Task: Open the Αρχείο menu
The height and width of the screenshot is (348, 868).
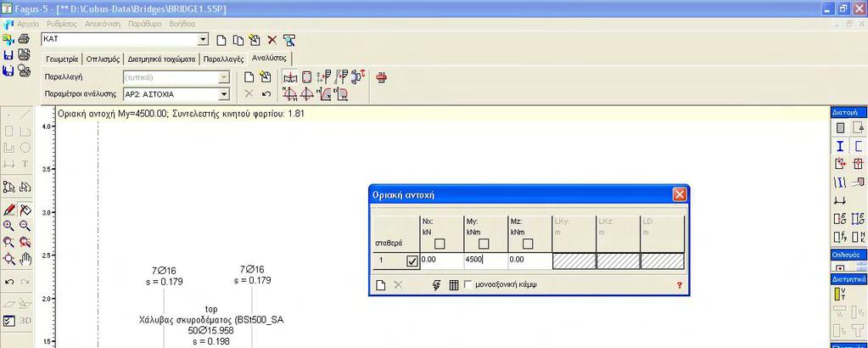Action: coord(28,25)
